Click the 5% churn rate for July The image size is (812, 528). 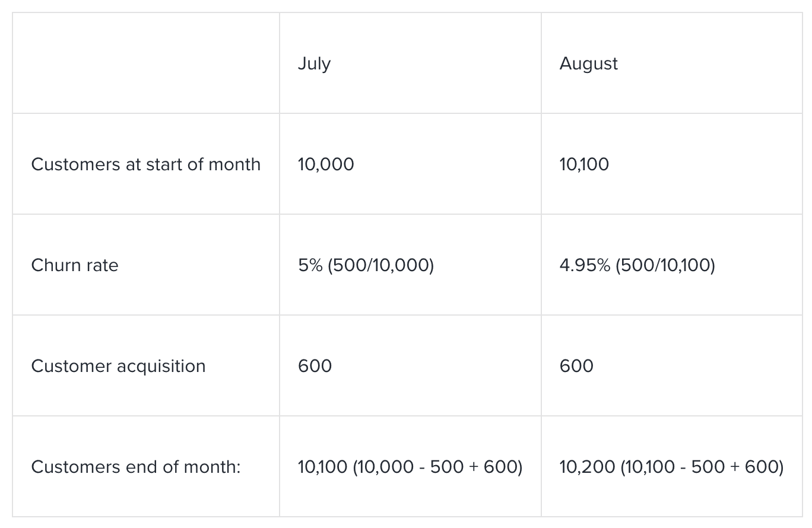310,265
